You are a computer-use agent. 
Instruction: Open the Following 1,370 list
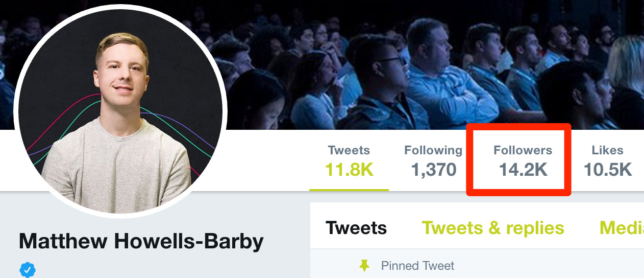coord(433,161)
